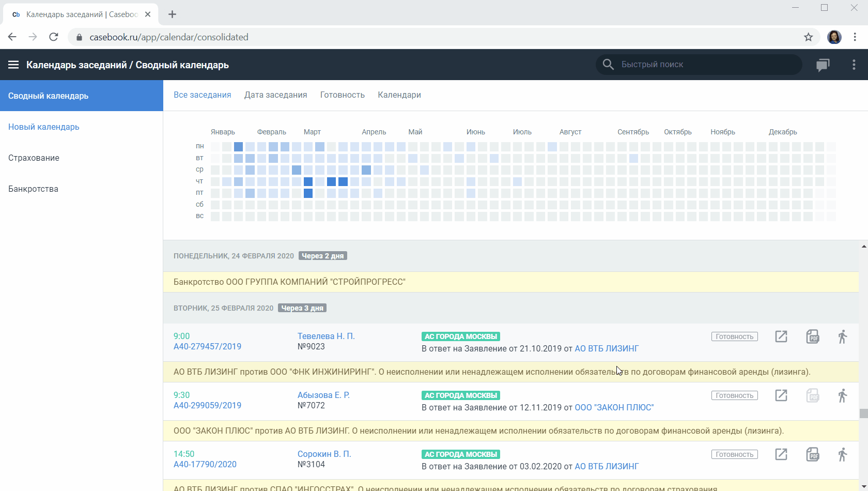Click walking person icon for A40-17790/2020
Image resolution: width=868 pixels, height=491 pixels.
[x=843, y=454]
